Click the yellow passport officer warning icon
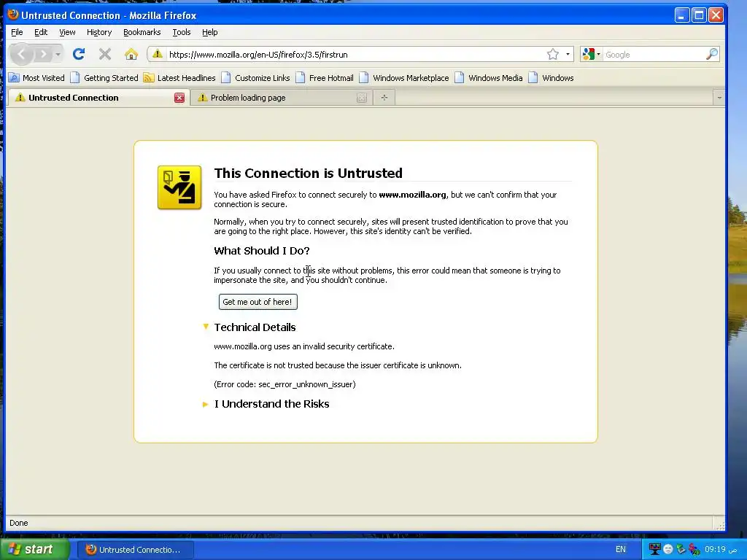The image size is (747, 560). [179, 187]
